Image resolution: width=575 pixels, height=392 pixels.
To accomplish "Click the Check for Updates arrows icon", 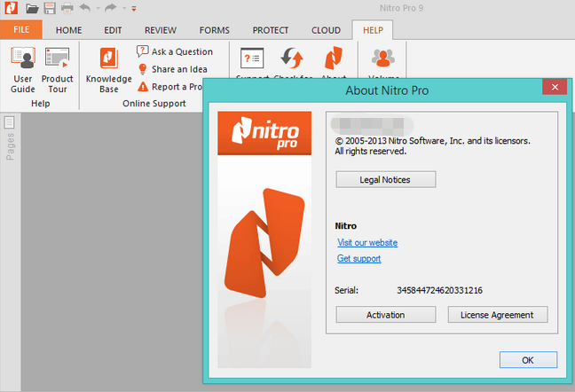I will point(292,59).
